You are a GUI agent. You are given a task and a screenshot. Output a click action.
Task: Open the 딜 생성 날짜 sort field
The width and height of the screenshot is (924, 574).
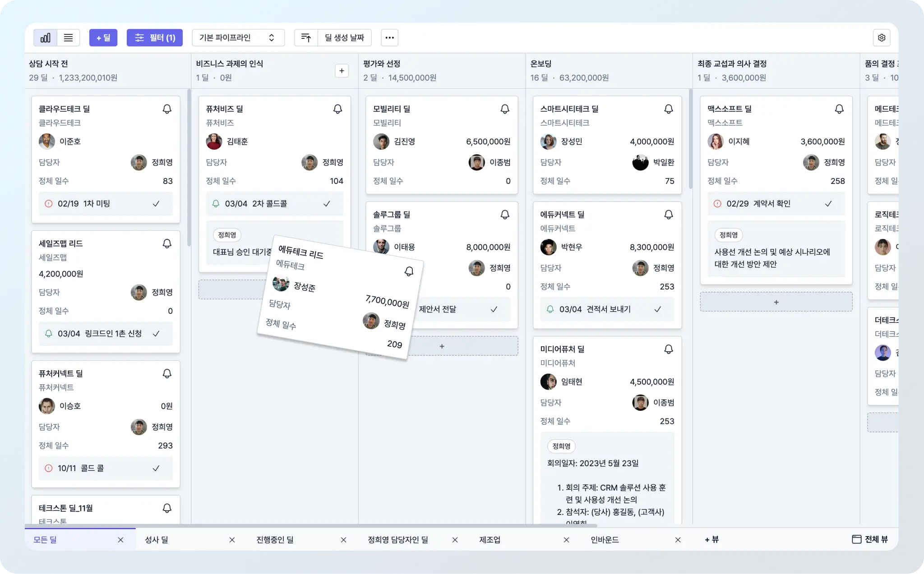(344, 38)
